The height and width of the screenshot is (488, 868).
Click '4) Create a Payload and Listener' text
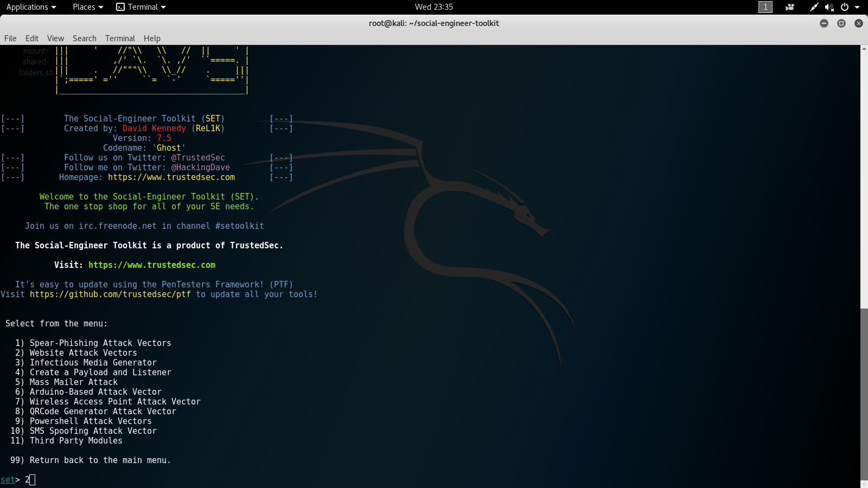pos(93,373)
